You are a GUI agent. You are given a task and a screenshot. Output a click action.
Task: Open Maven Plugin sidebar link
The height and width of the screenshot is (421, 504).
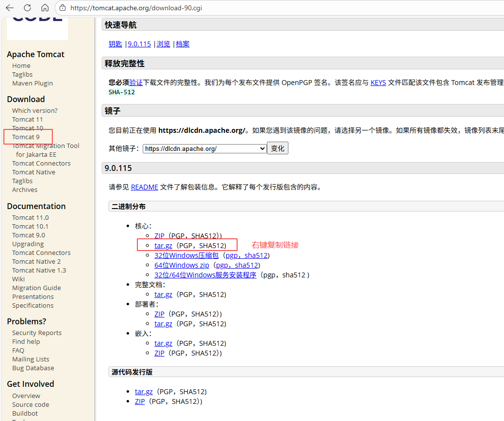(x=32, y=83)
